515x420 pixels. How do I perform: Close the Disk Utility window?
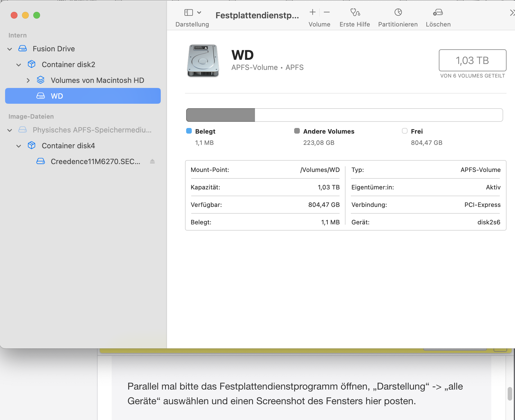coord(14,15)
